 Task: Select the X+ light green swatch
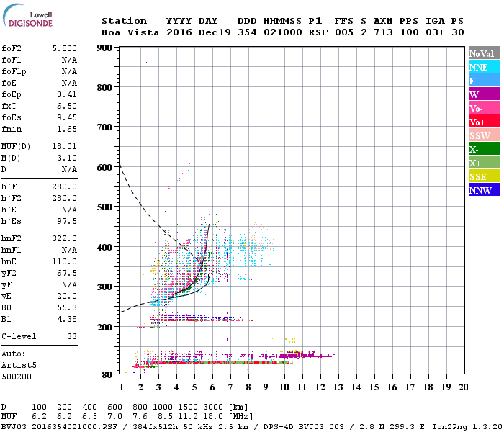pyautogui.click(x=484, y=162)
